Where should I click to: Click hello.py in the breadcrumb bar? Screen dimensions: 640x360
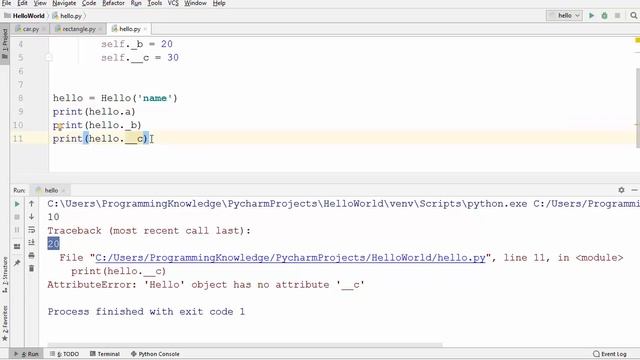(67, 16)
